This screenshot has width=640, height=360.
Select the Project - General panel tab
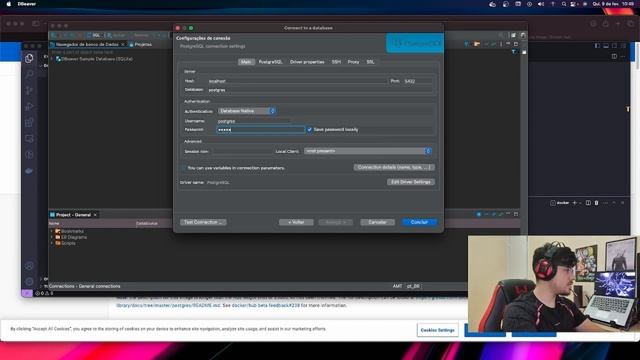coord(73,215)
